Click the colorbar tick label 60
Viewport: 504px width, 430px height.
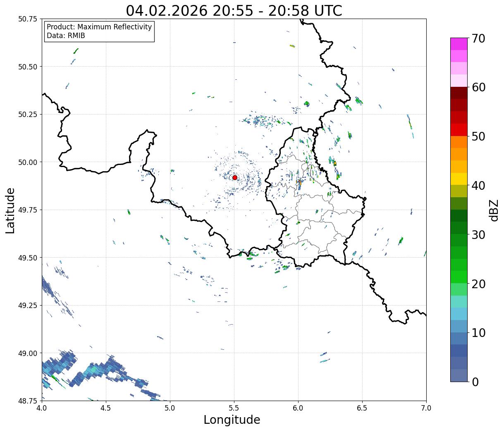[478, 87]
